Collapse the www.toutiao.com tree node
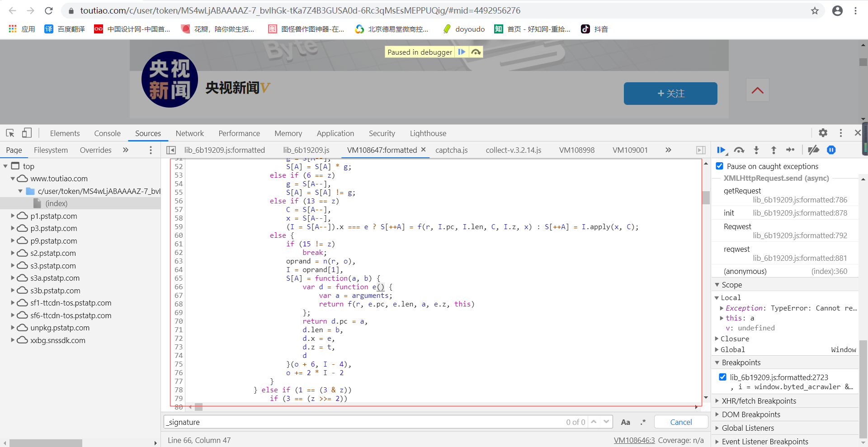Viewport: 868px width, 447px height. tap(13, 179)
